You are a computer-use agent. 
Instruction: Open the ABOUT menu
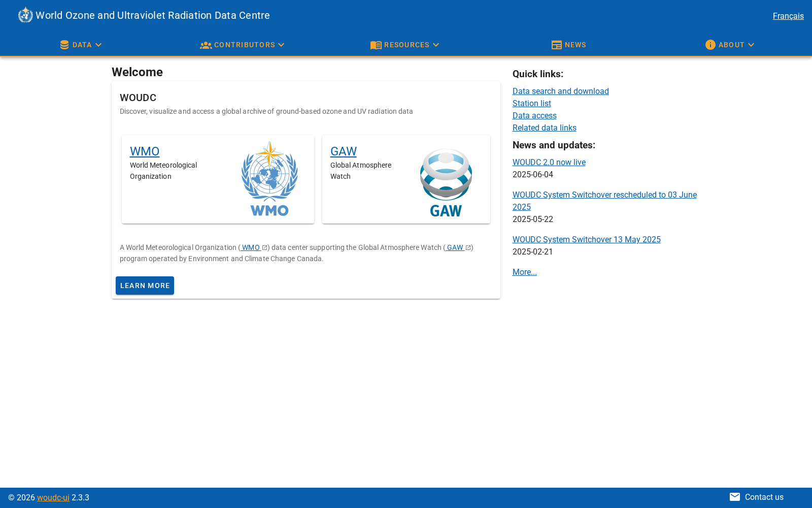(730, 45)
